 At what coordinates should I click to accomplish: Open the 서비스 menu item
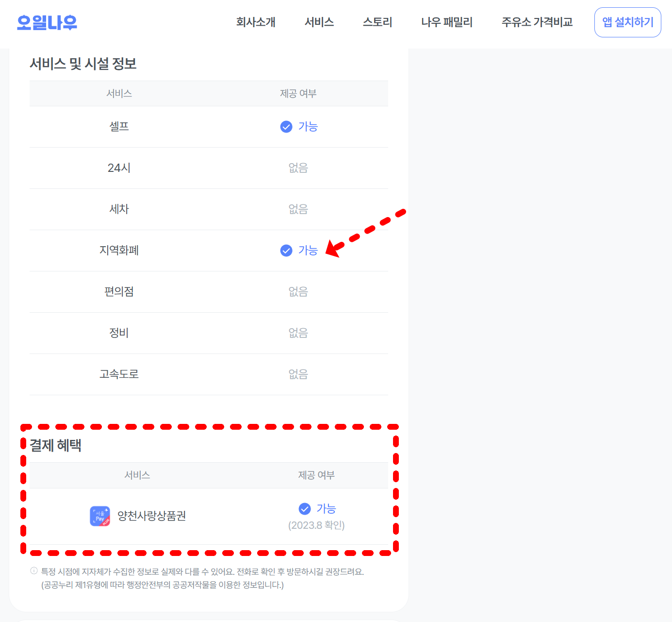click(x=319, y=22)
